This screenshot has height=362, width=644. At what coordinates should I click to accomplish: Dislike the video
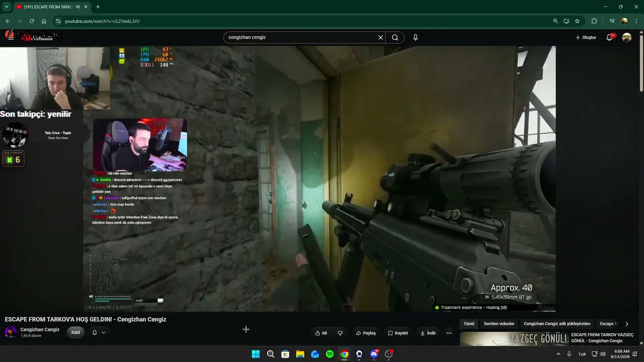click(x=340, y=333)
